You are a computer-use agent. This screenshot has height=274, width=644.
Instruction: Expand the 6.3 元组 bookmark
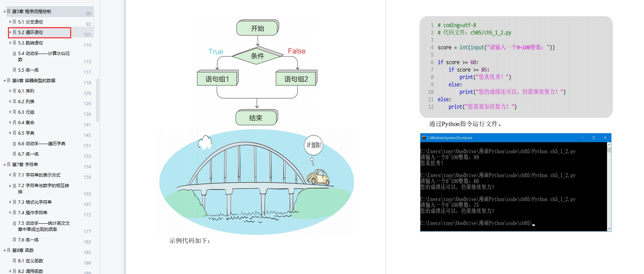tap(10, 112)
